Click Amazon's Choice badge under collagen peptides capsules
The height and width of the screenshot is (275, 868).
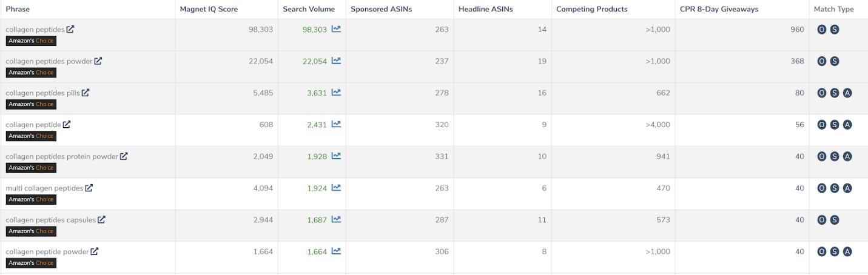tap(31, 231)
